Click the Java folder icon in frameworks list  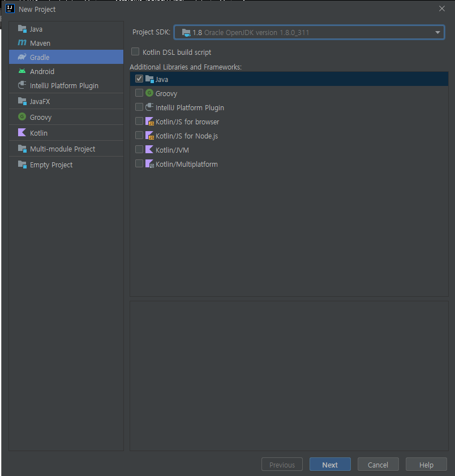pyautogui.click(x=149, y=79)
